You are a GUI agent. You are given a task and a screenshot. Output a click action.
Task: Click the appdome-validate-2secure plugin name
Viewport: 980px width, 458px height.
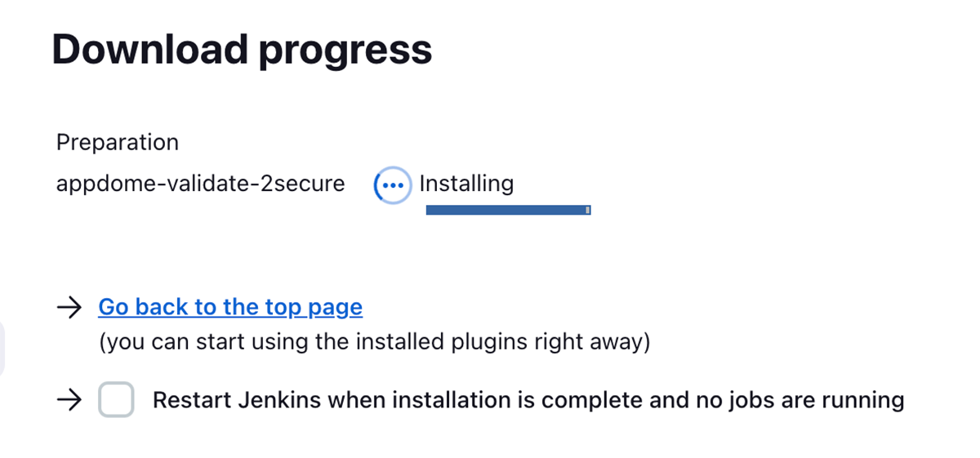[x=200, y=184]
